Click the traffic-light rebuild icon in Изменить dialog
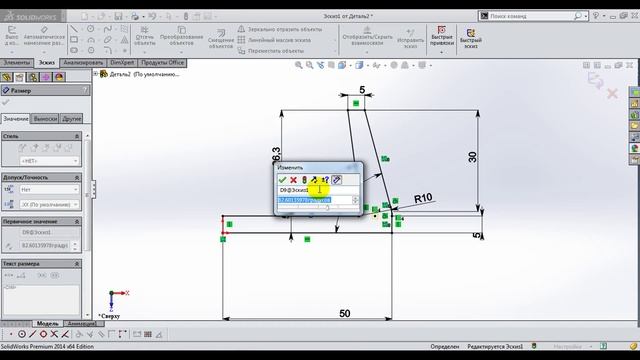The image size is (640, 360). pyautogui.click(x=304, y=180)
